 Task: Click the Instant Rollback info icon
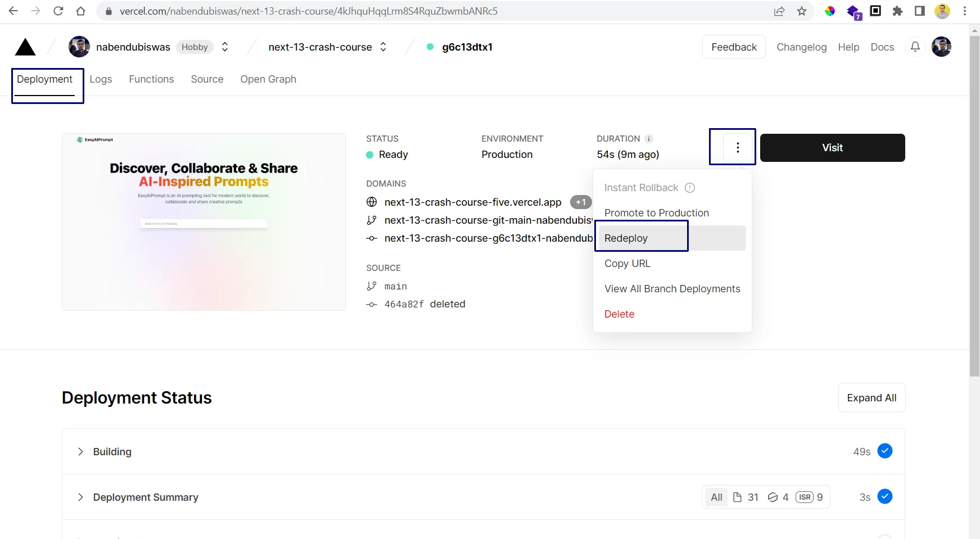pos(690,188)
